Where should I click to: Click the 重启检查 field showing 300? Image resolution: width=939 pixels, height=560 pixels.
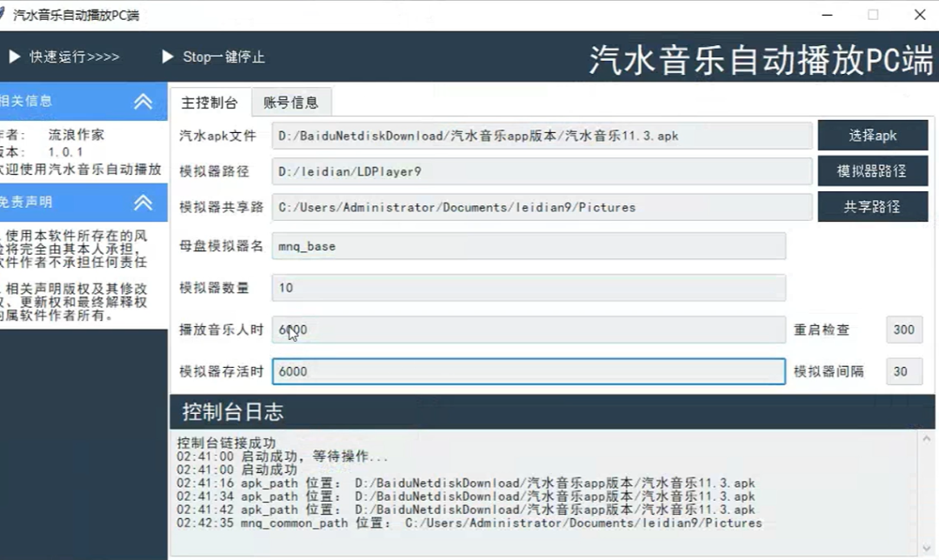904,330
